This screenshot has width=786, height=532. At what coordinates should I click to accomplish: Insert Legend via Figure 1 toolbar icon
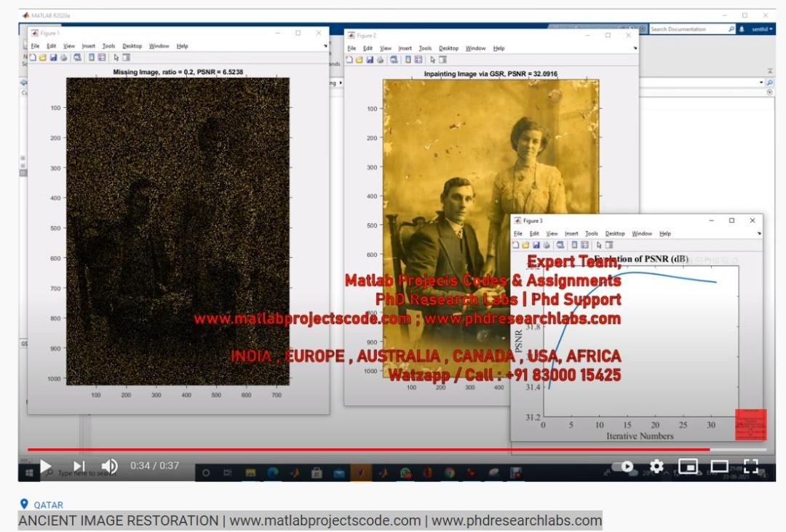pyautogui.click(x=102, y=57)
